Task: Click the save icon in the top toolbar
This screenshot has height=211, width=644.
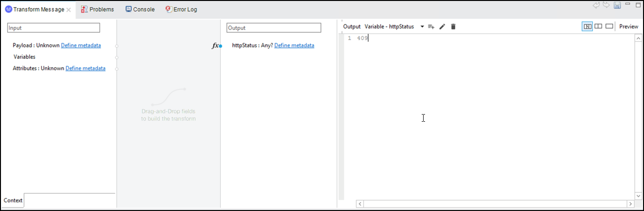Action: coord(617,5)
